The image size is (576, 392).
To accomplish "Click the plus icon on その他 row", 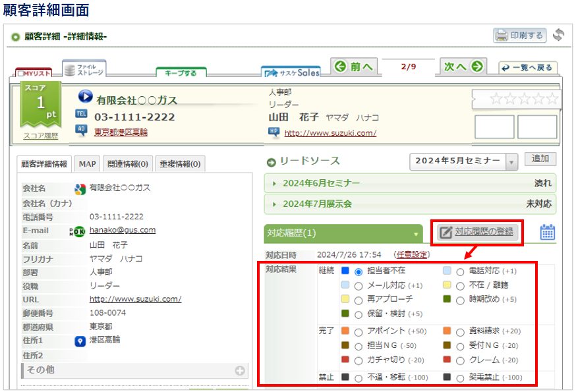I will (x=241, y=370).
